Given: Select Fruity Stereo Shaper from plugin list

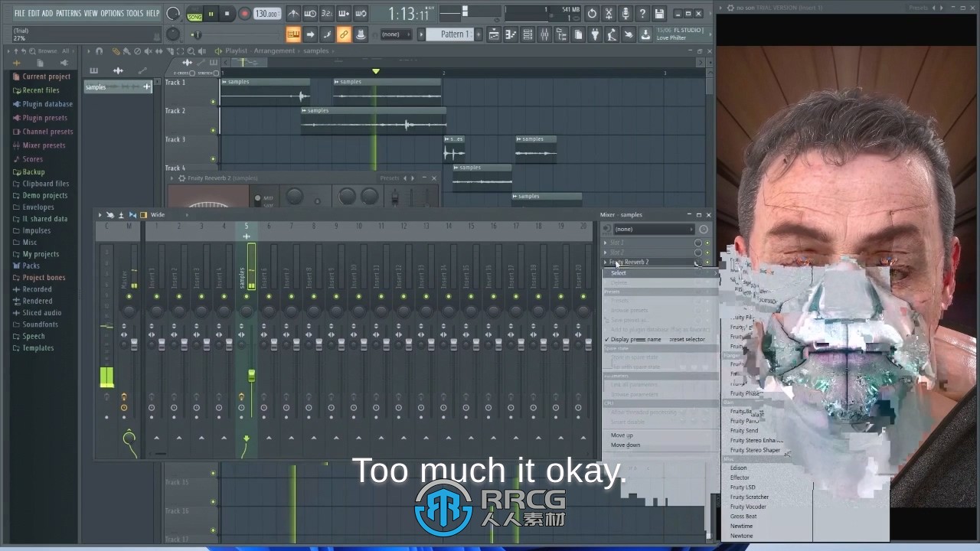Looking at the screenshot, I should point(755,450).
